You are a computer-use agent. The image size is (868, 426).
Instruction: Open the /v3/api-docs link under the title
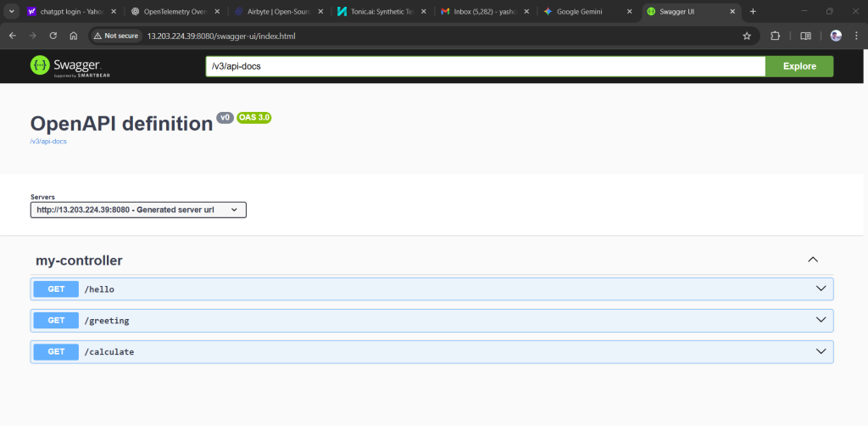click(48, 141)
